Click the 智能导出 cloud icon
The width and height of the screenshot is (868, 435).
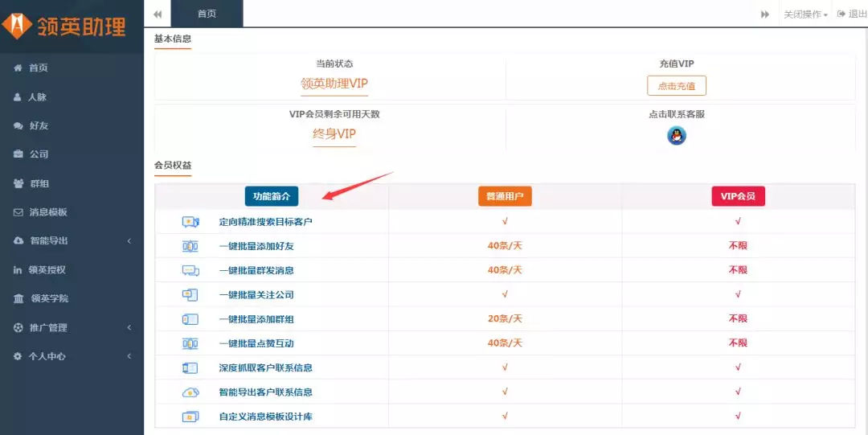[x=18, y=241]
